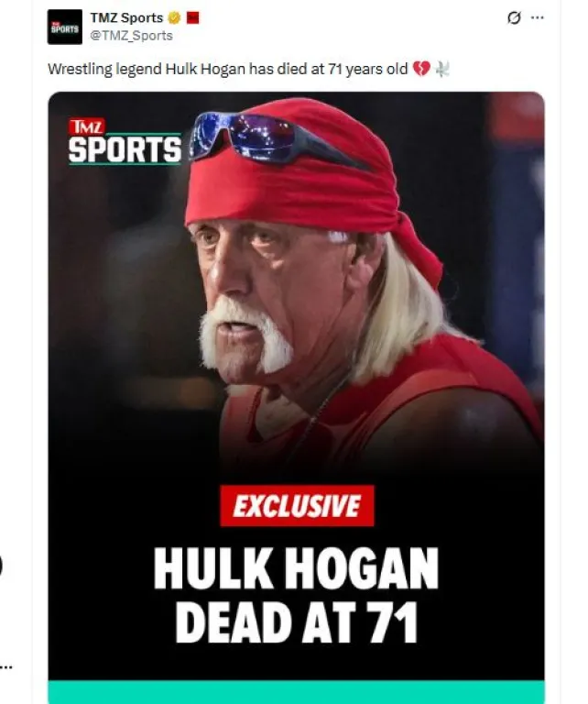Click the HULK HOGAN headline text
Screen dimensions: 588x704
point(296,568)
